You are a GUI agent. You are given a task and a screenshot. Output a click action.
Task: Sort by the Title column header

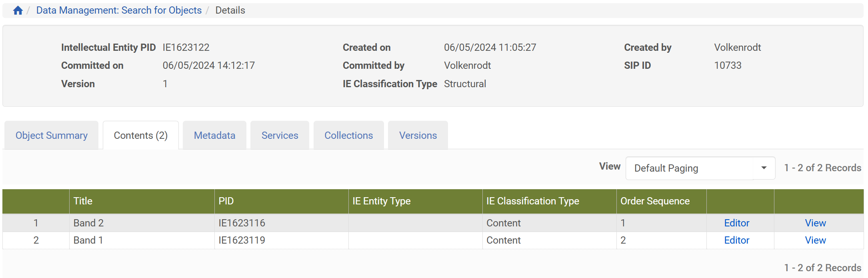pyautogui.click(x=83, y=201)
